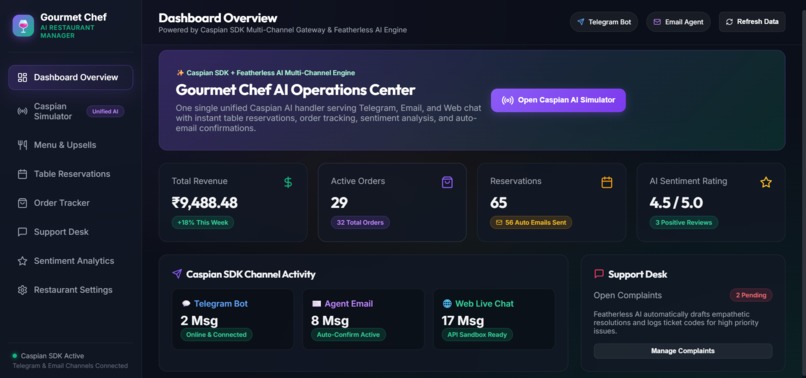Open the Order Tracker page

tap(70, 203)
